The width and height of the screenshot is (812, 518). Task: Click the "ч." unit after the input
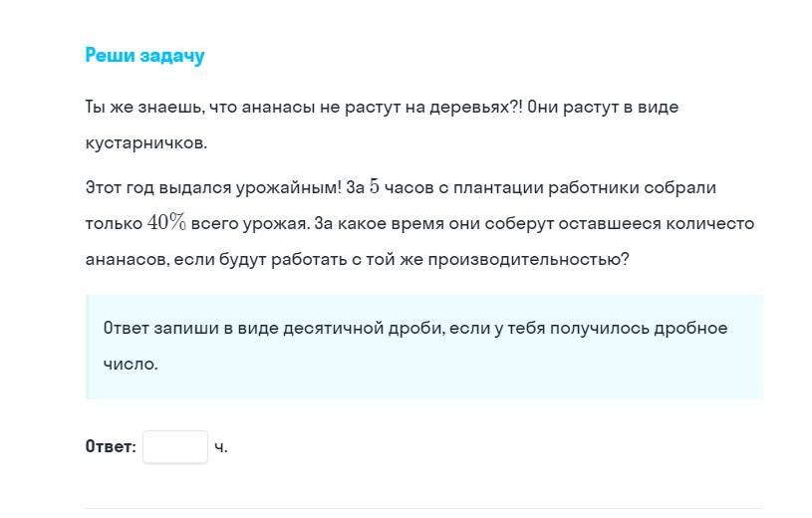(221, 447)
